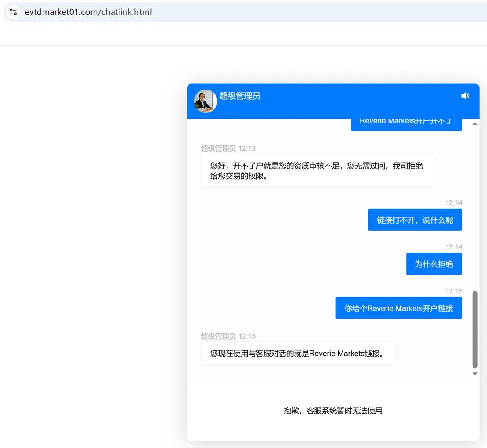The height and width of the screenshot is (448, 487).
Task: Click the partially hidden Reverie Markets message at top
Action: click(x=406, y=125)
